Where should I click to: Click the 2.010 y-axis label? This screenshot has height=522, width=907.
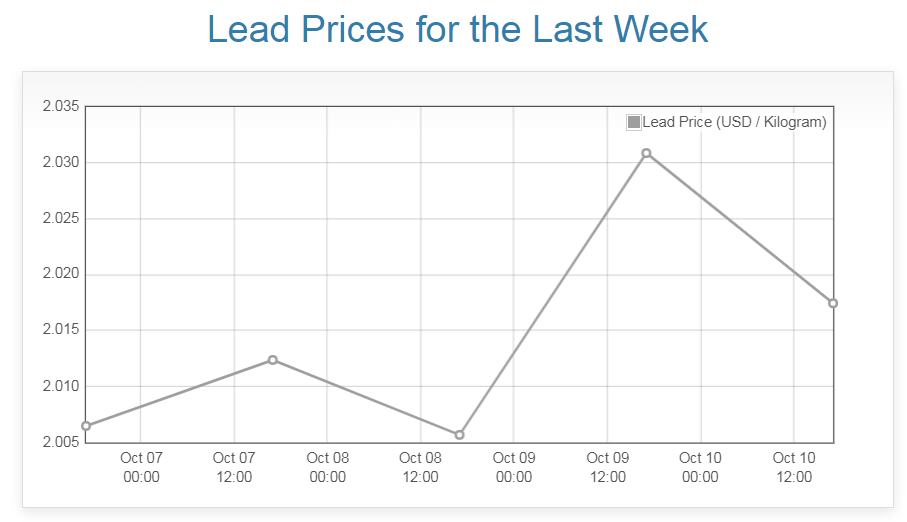click(60, 386)
